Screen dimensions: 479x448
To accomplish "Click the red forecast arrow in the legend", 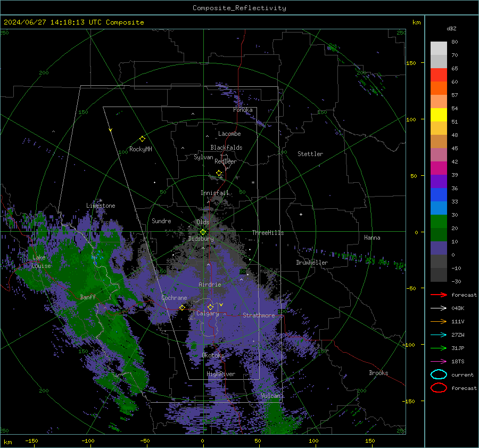I will tap(439, 295).
